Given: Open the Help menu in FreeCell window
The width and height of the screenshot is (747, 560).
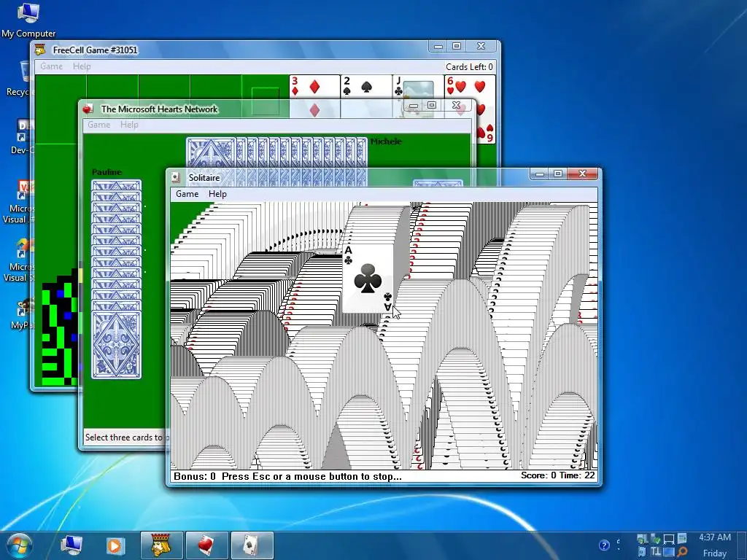Looking at the screenshot, I should coord(82,66).
